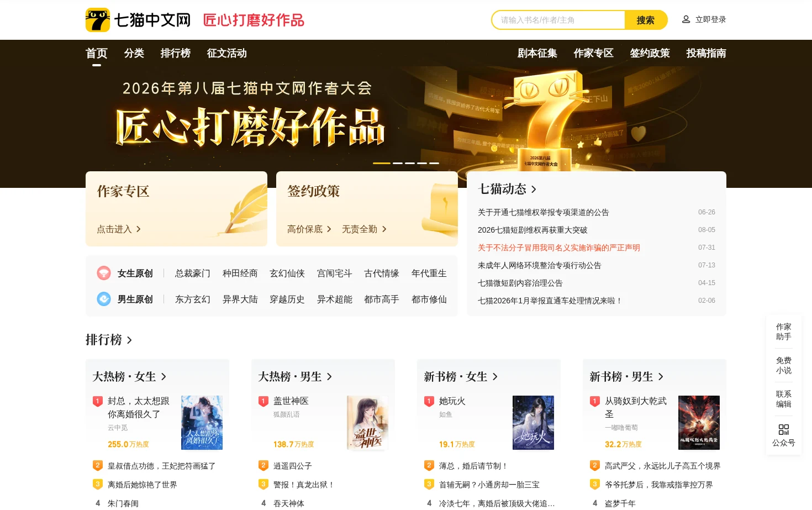Open 新书榜·男生 chevron
Image resolution: width=812 pixels, height=510 pixels.
tap(661, 377)
